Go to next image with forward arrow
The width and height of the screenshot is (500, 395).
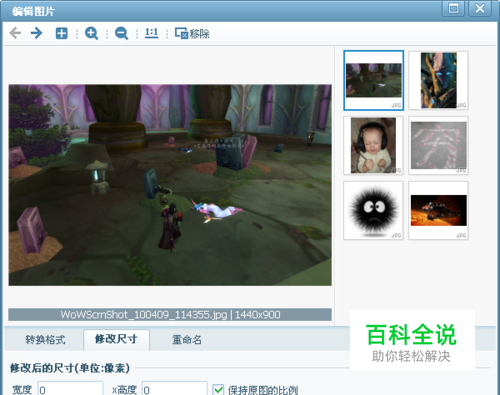coord(36,33)
